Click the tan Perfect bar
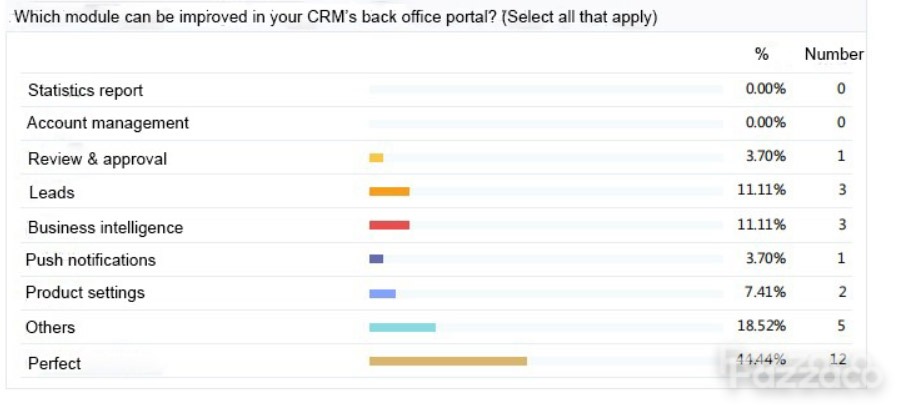Image resolution: width=897 pixels, height=407 pixels. click(x=448, y=361)
